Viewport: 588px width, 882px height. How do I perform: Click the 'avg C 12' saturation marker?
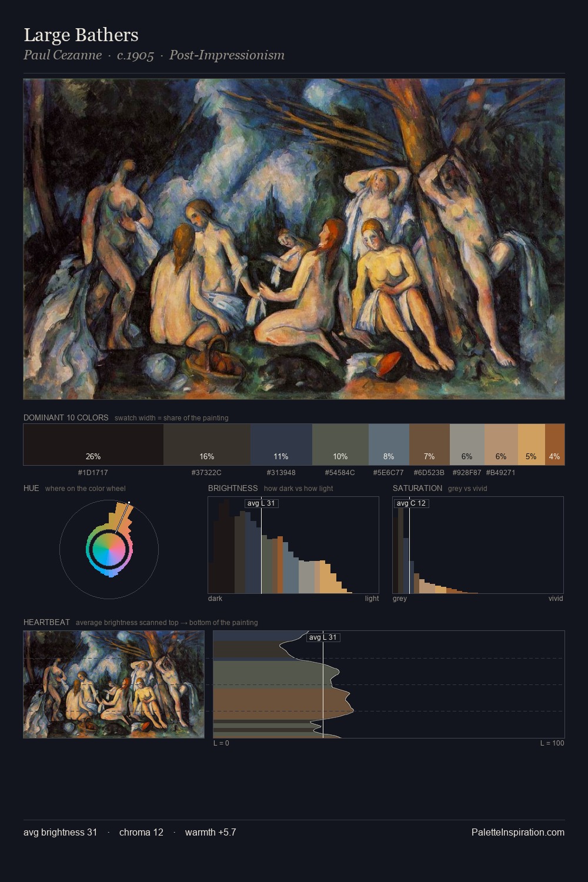[x=411, y=503]
